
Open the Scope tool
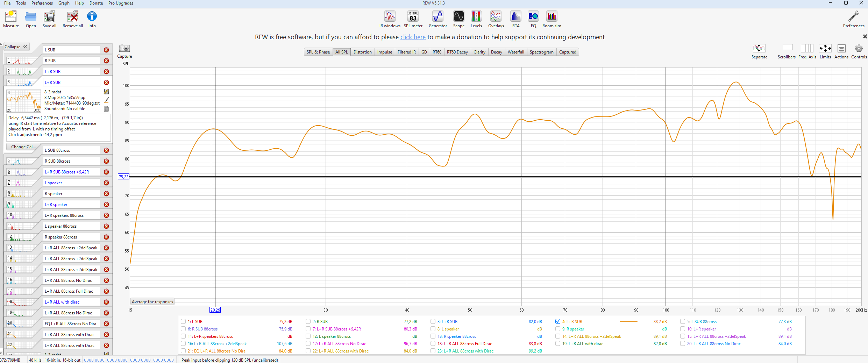458,19
